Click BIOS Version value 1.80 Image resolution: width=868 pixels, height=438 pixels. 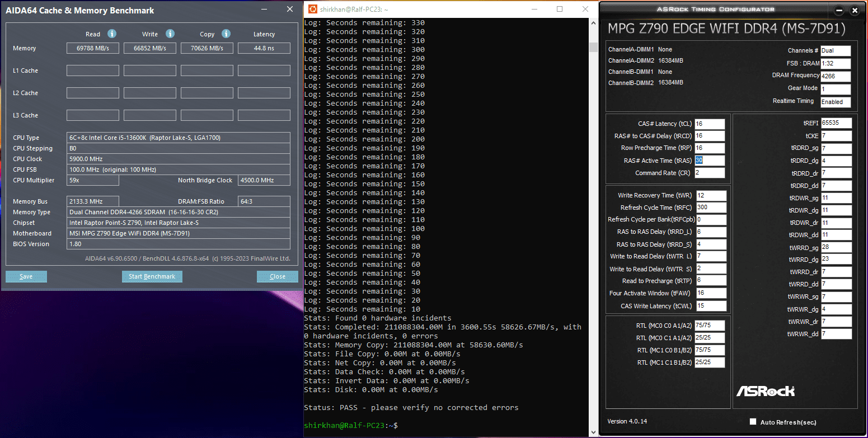pyautogui.click(x=179, y=244)
